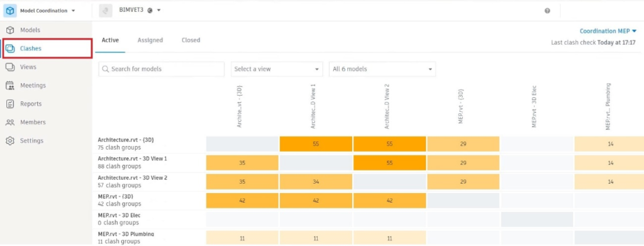The width and height of the screenshot is (644, 246).
Task: Click the 'Search for models' field
Action: (x=162, y=69)
